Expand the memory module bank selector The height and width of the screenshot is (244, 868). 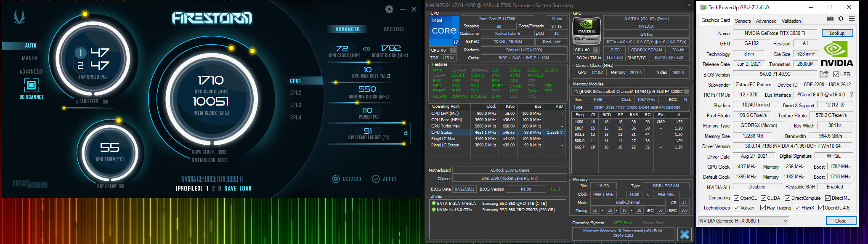click(x=687, y=91)
